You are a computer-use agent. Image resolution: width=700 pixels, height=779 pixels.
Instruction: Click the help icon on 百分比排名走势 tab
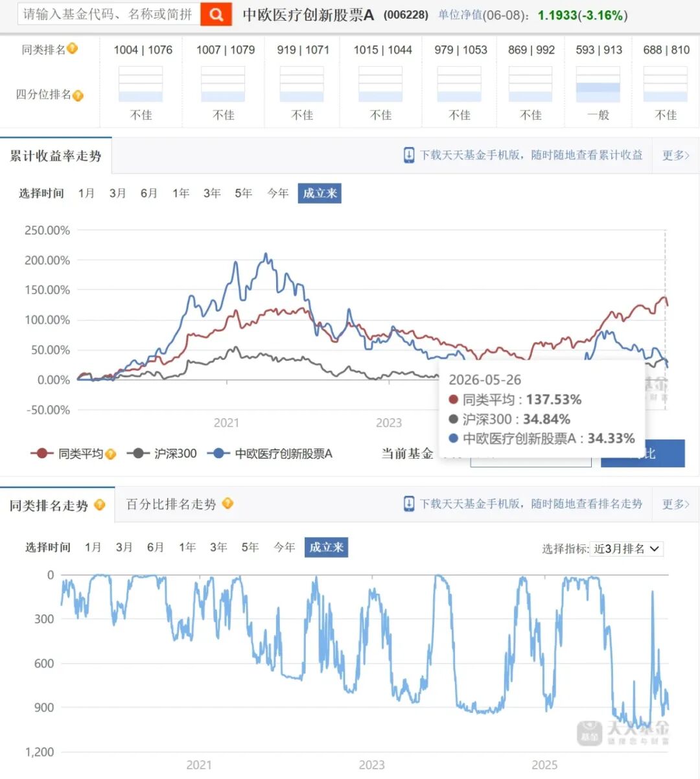(228, 504)
